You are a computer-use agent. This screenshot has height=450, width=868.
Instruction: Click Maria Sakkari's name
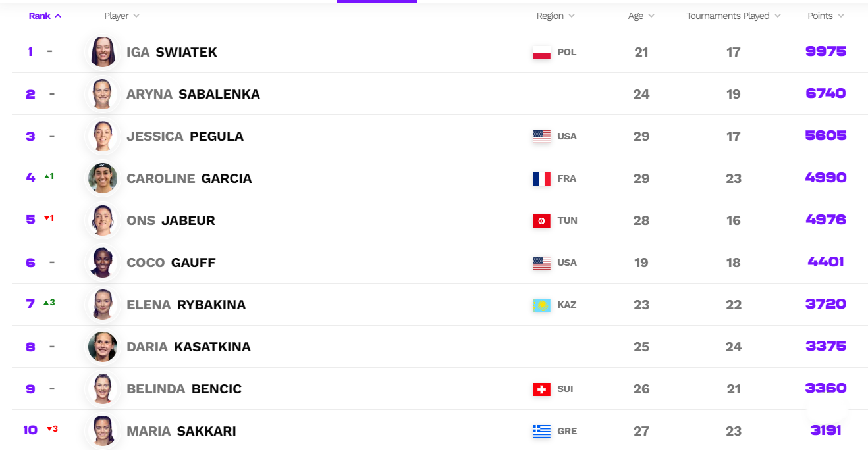point(181,431)
